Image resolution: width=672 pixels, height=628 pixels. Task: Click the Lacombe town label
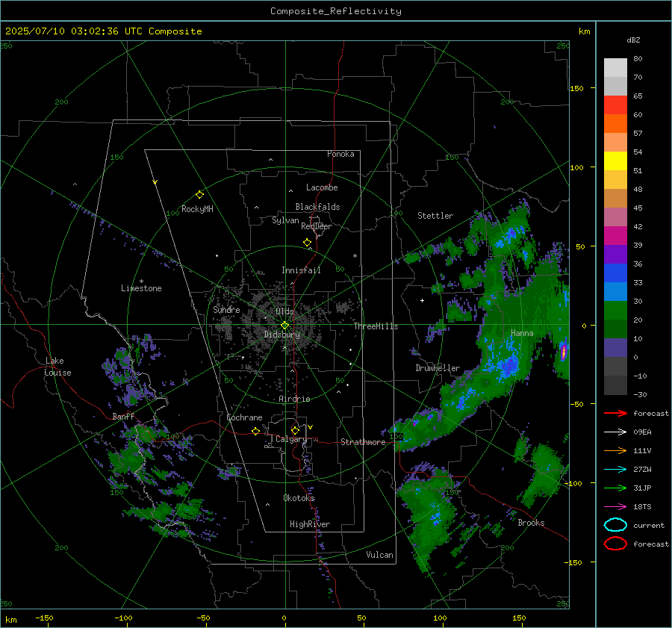[x=322, y=187]
